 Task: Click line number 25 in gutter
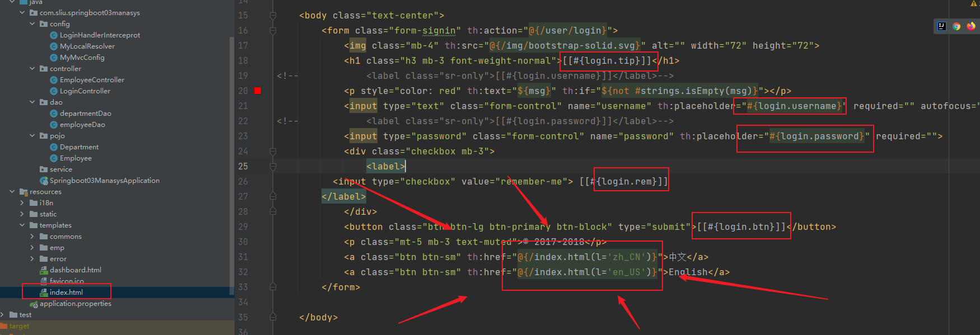pyautogui.click(x=243, y=167)
